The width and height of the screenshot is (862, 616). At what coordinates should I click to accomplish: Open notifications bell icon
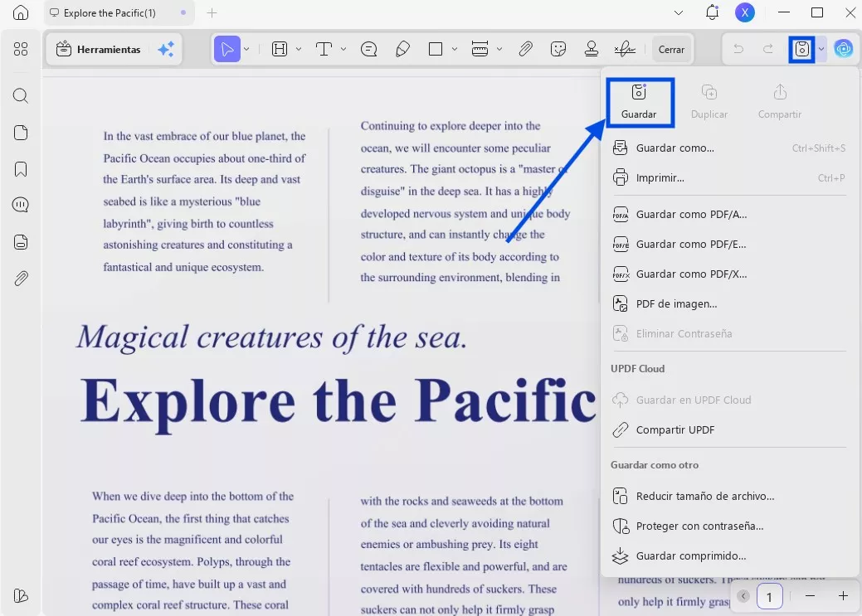pyautogui.click(x=712, y=12)
